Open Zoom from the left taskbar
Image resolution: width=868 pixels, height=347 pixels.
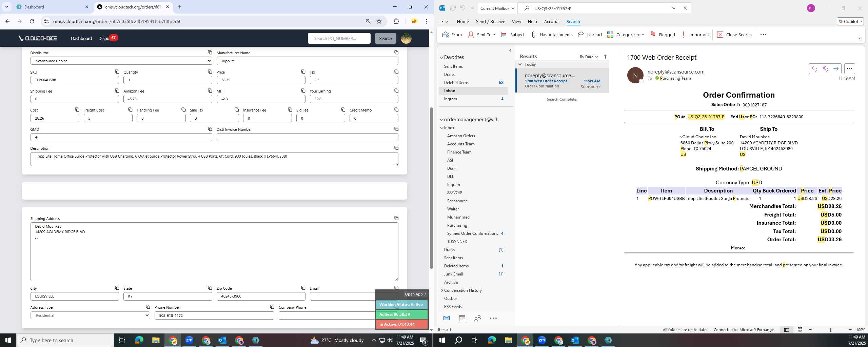click(x=189, y=340)
